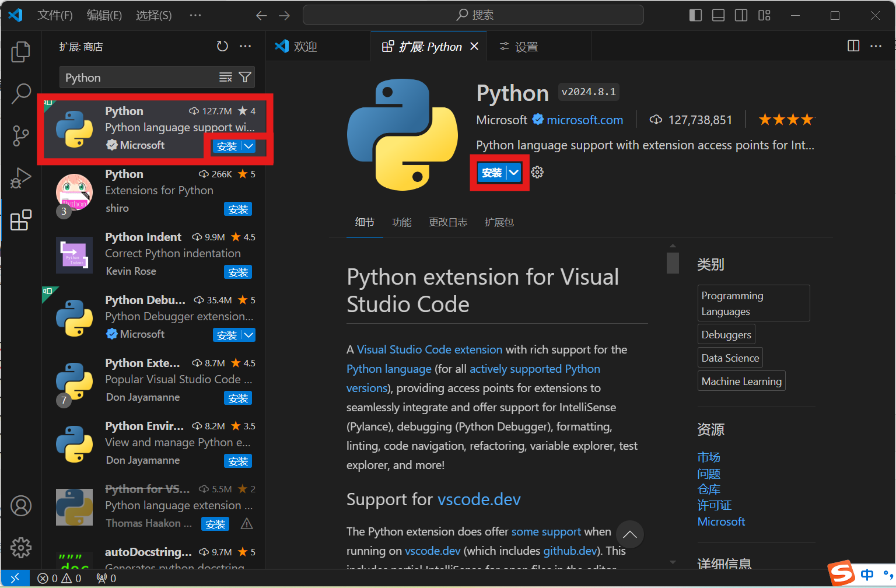Go back in navigation history

261,15
